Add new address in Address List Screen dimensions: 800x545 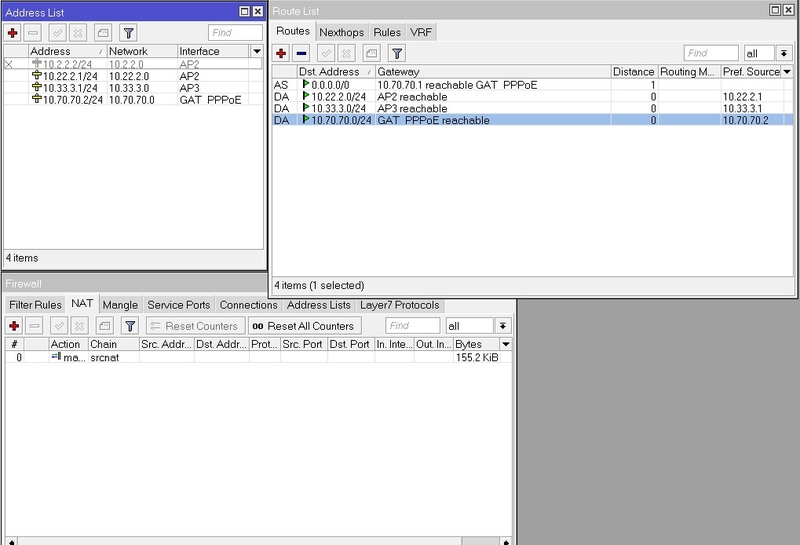click(13, 33)
